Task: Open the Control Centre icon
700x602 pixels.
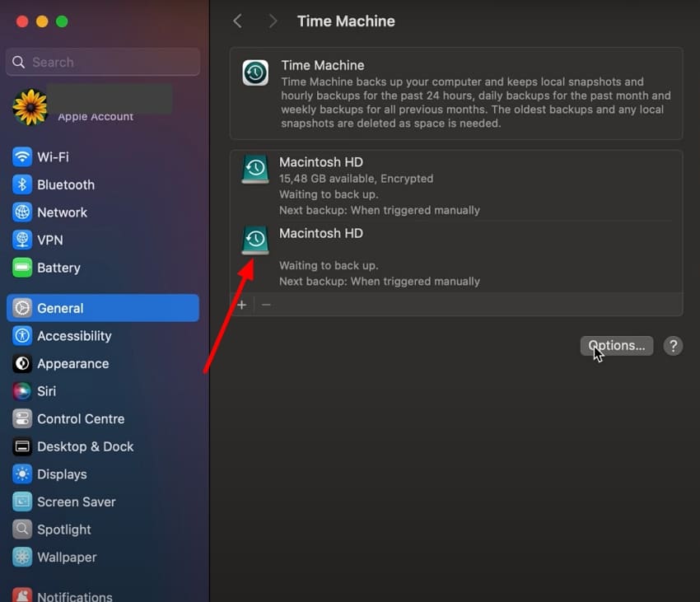Action: 22,419
